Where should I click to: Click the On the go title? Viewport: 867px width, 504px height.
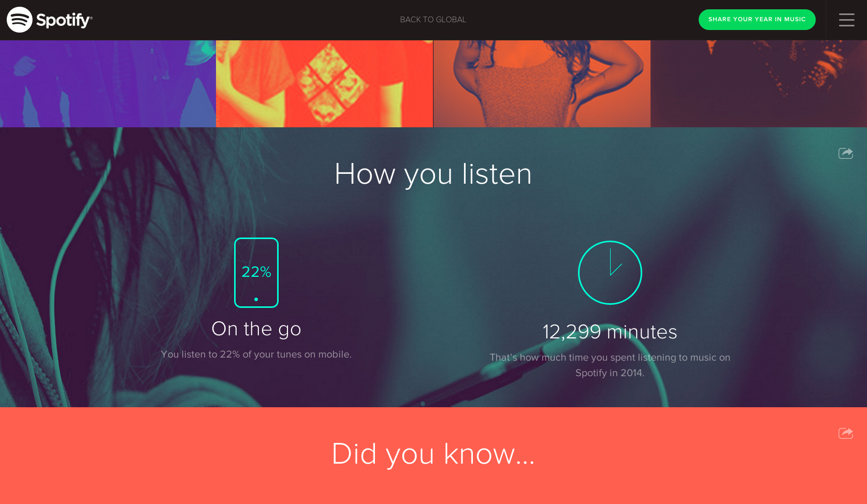point(256,329)
